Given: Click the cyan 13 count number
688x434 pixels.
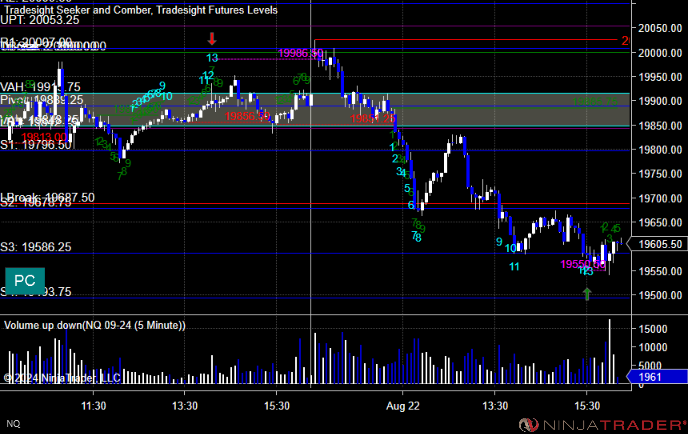Looking at the screenshot, I should [212, 57].
